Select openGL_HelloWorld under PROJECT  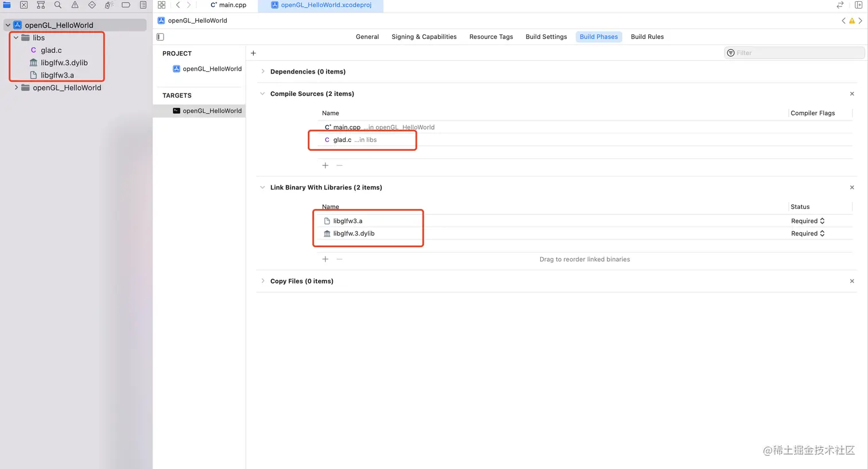(207, 69)
